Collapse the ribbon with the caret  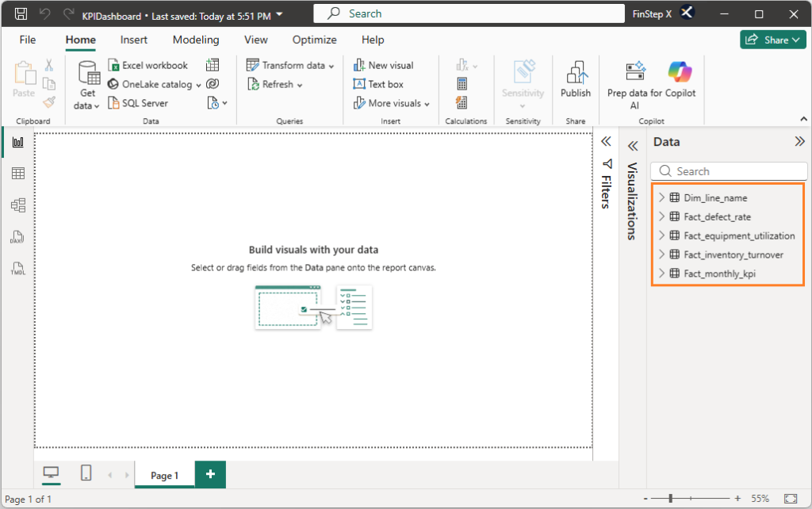click(x=803, y=119)
